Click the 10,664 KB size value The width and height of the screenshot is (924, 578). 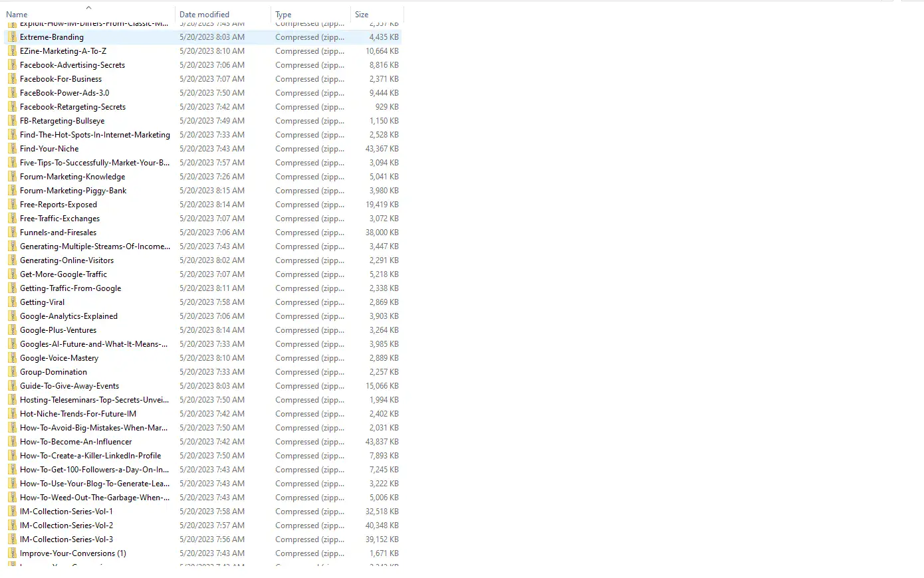coord(382,51)
